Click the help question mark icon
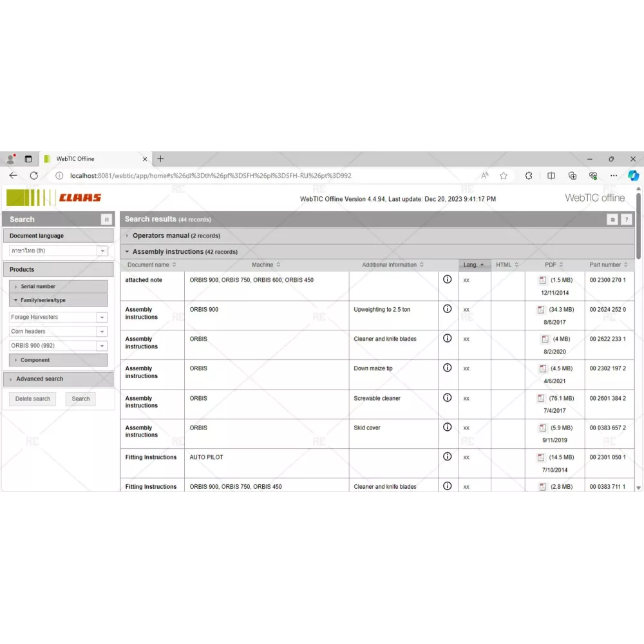This screenshot has width=644, height=644. (x=626, y=220)
